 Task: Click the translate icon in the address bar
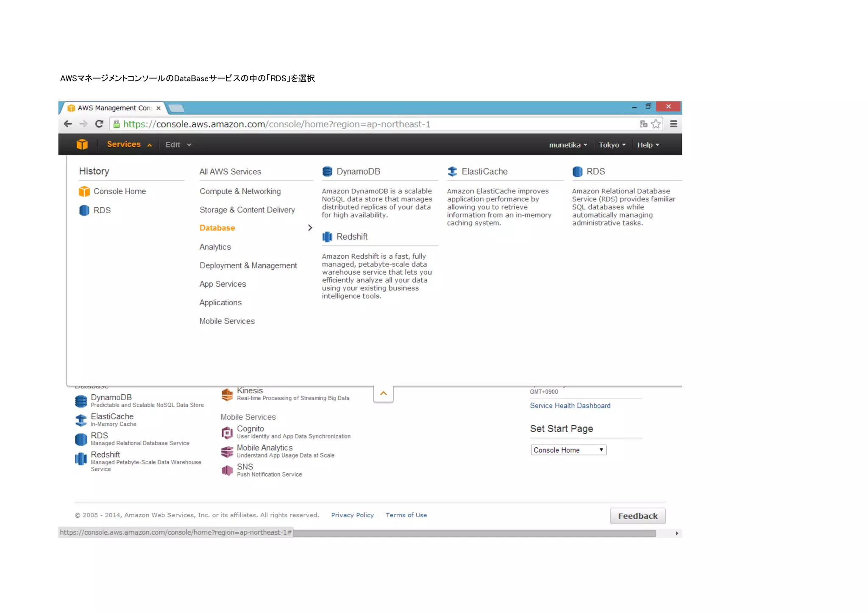pos(643,124)
